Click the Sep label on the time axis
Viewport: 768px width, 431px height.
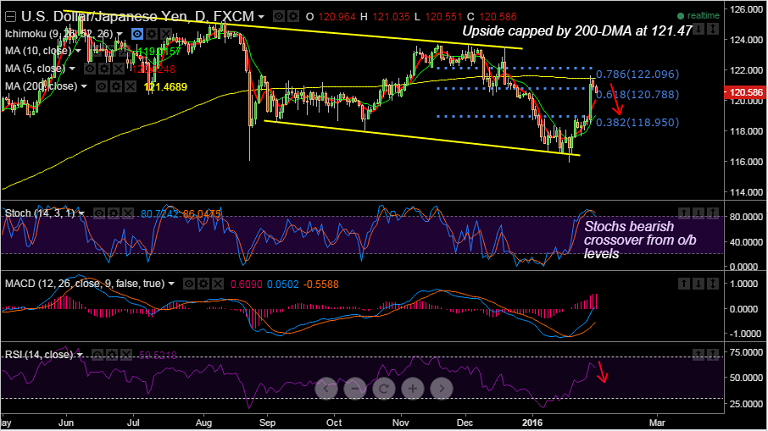267,423
